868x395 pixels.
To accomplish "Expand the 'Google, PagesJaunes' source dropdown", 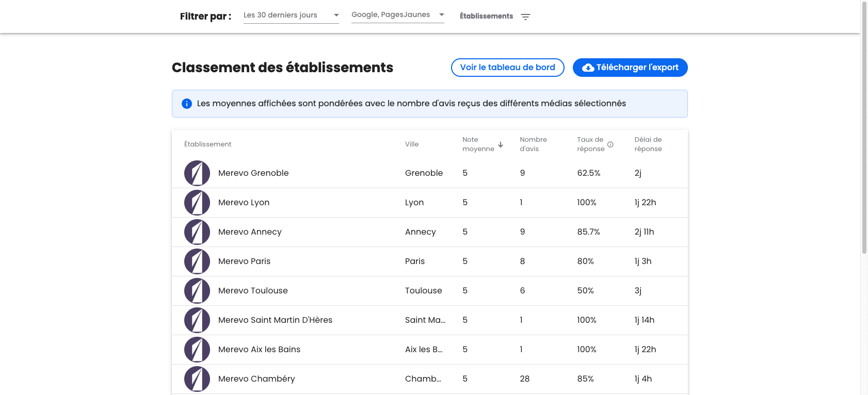I will (x=397, y=15).
